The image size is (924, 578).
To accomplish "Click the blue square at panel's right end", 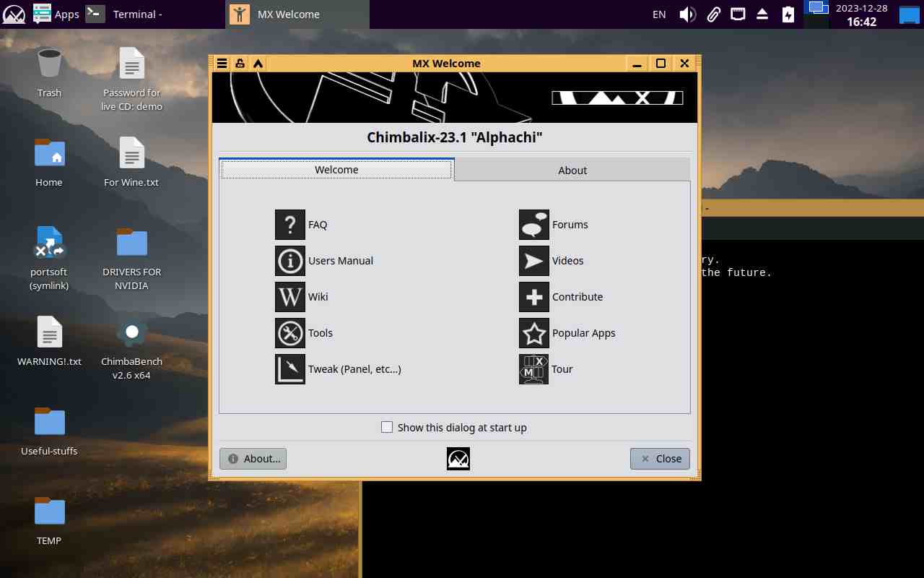I will (910, 14).
